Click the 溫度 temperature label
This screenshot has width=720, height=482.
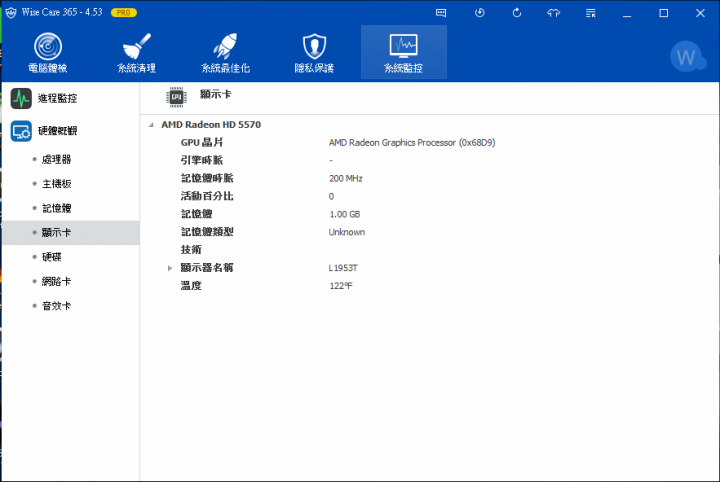[191, 286]
